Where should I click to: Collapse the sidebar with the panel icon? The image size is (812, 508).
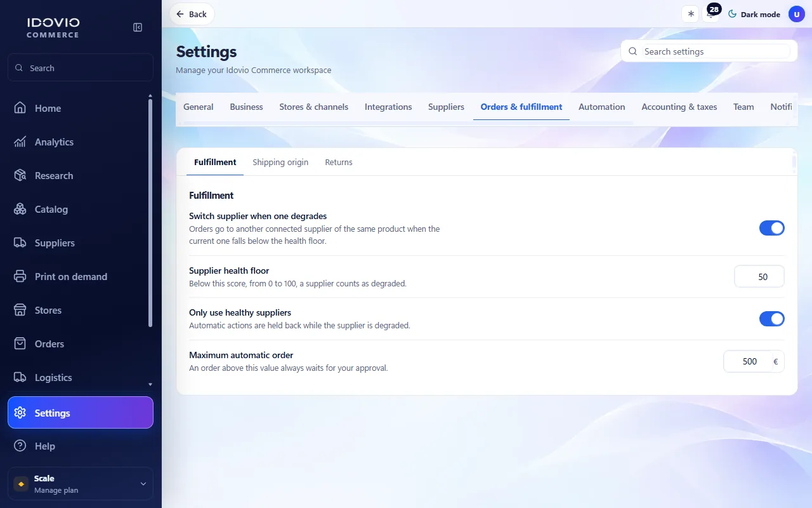138,27
